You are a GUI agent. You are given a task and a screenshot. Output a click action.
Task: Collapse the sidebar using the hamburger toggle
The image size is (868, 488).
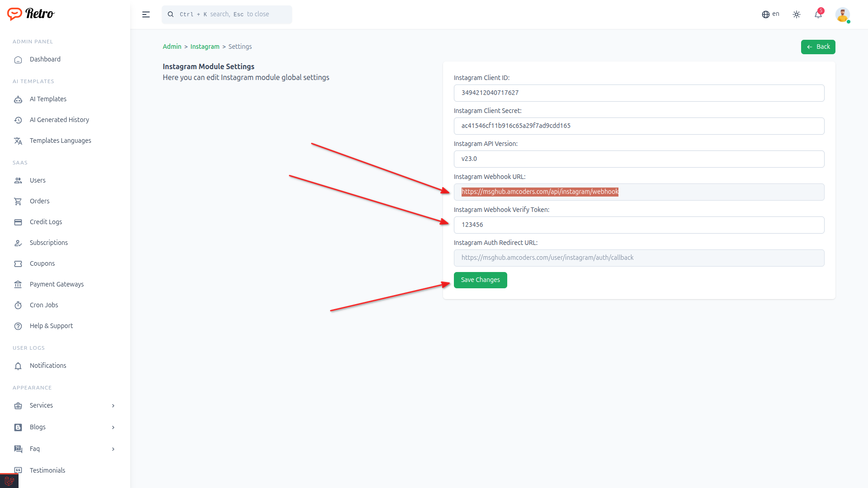146,14
